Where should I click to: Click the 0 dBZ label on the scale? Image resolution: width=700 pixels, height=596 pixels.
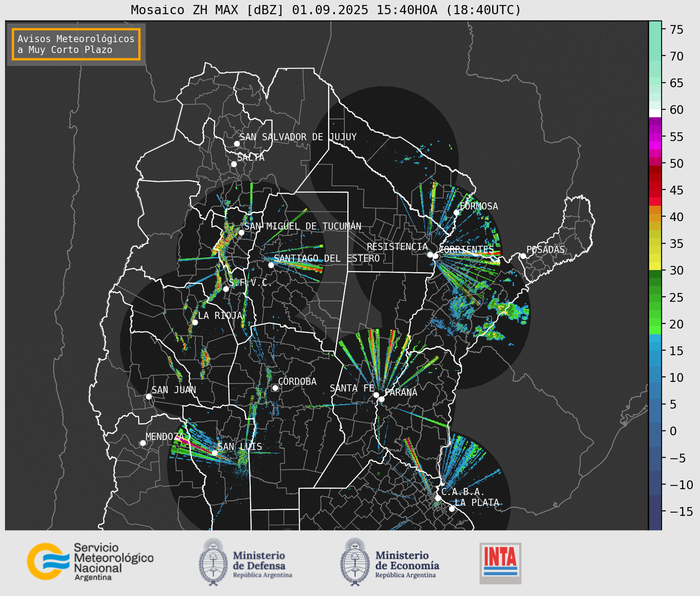[673, 431]
